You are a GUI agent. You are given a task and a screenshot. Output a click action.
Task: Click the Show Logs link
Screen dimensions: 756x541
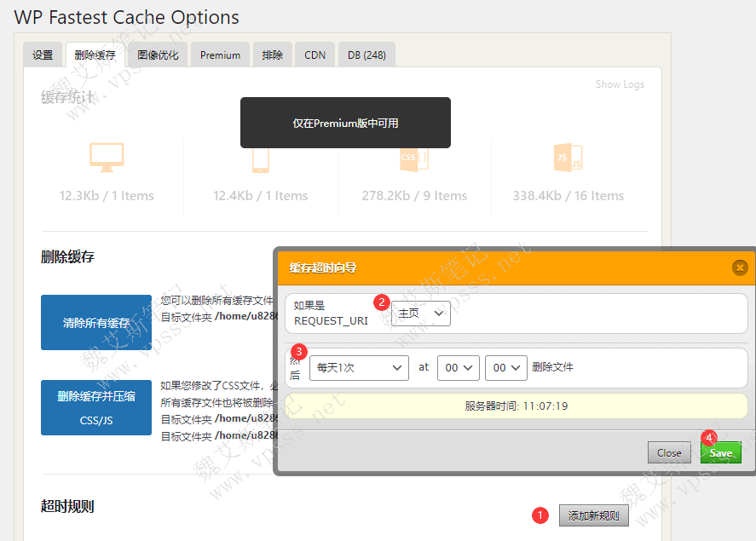click(620, 84)
